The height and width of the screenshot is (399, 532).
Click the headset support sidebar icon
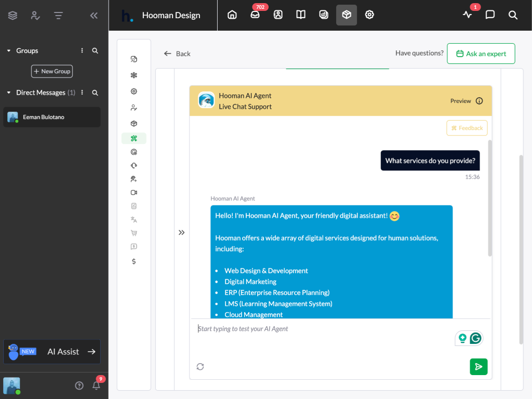[134, 165]
